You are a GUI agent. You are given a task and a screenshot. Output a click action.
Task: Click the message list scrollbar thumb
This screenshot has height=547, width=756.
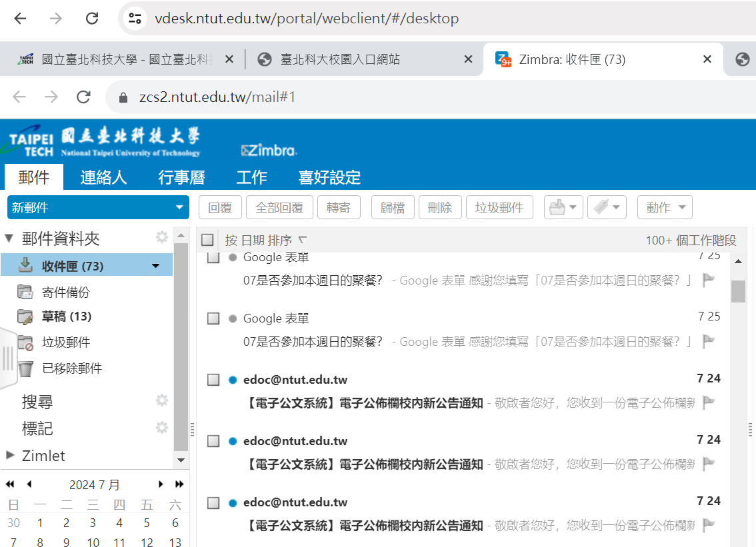tap(738, 291)
